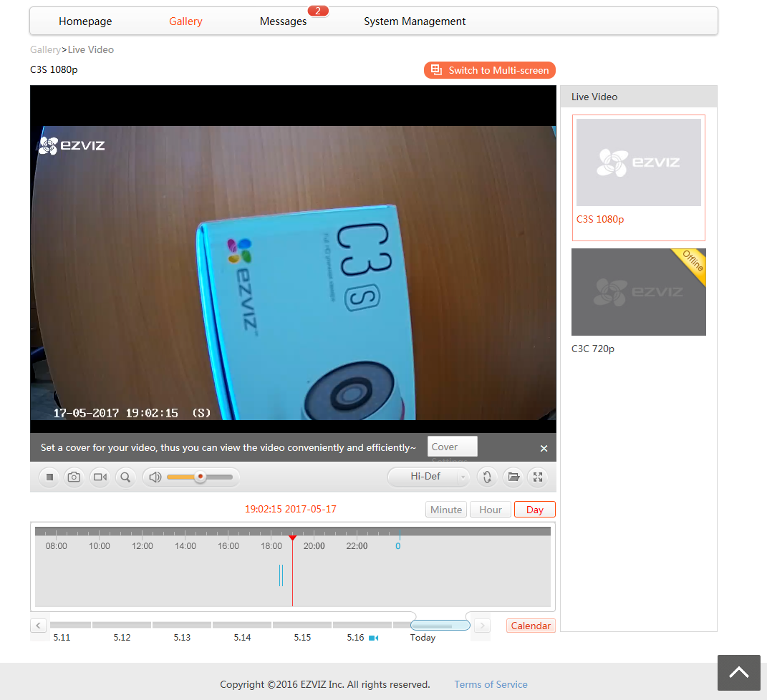Close the cover suggestion banner
Viewport: 767px width, 700px height.
click(x=544, y=448)
